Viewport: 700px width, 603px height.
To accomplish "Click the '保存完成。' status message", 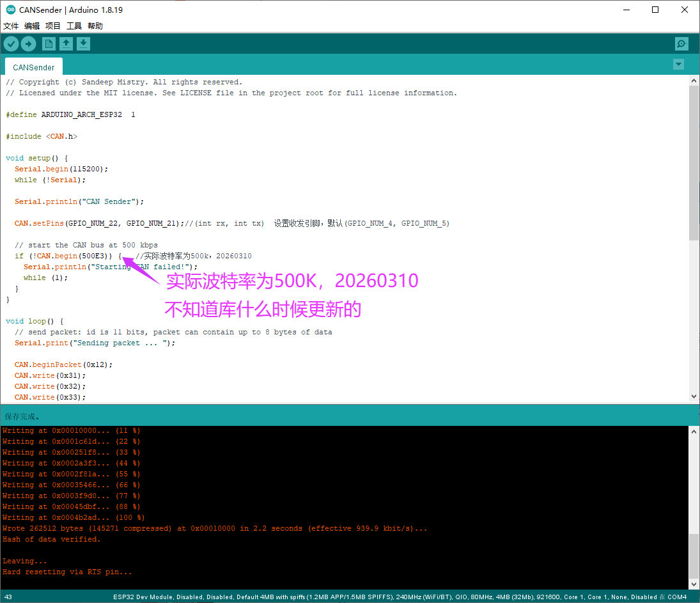I will coord(22,417).
